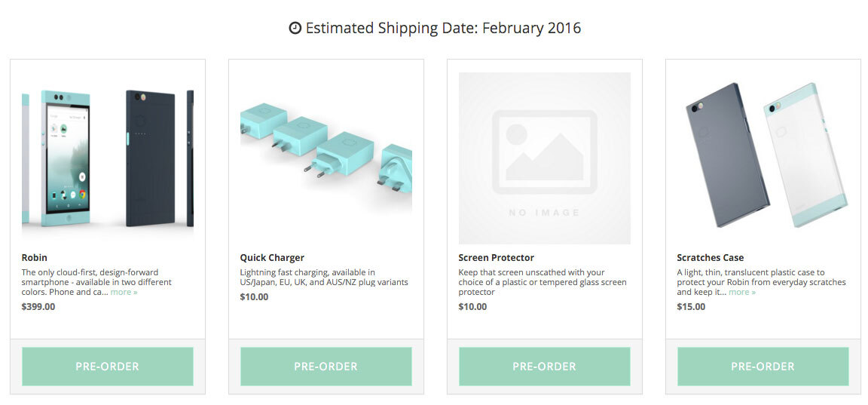The image size is (868, 405).
Task: Open the Robin product title
Action: (35, 257)
